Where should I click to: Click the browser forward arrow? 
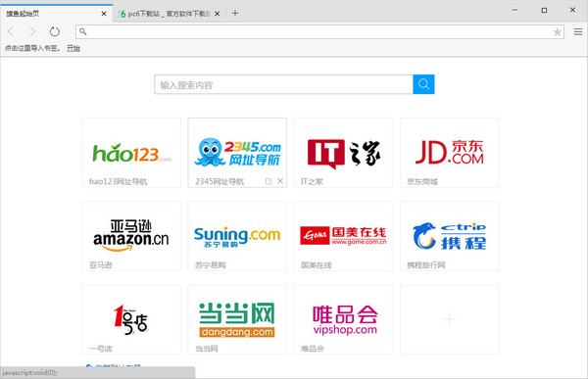coord(32,32)
